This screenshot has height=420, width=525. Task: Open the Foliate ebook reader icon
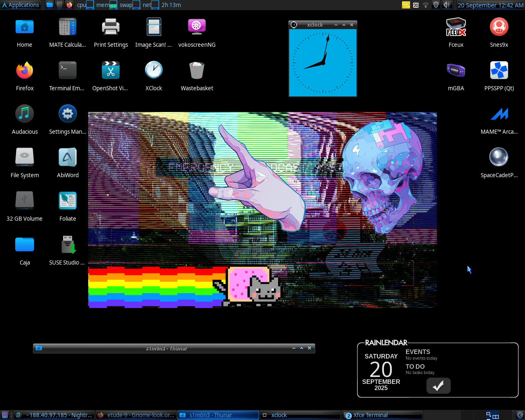pos(68,201)
